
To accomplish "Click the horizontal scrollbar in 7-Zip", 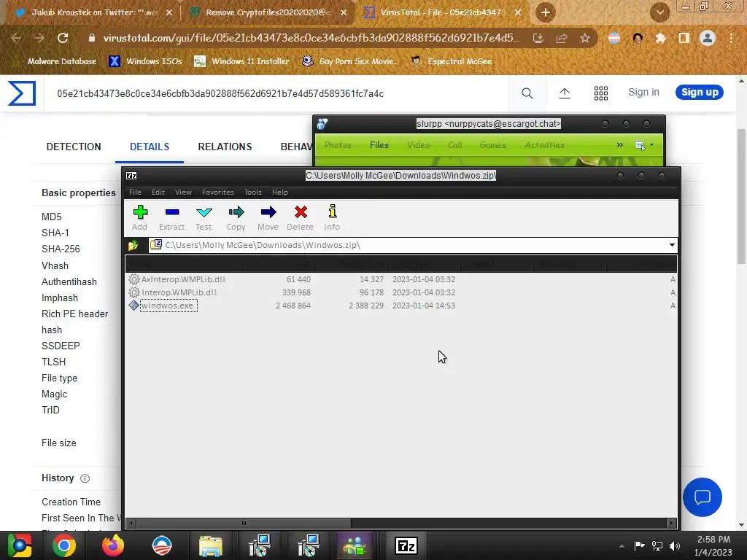I will 243,523.
